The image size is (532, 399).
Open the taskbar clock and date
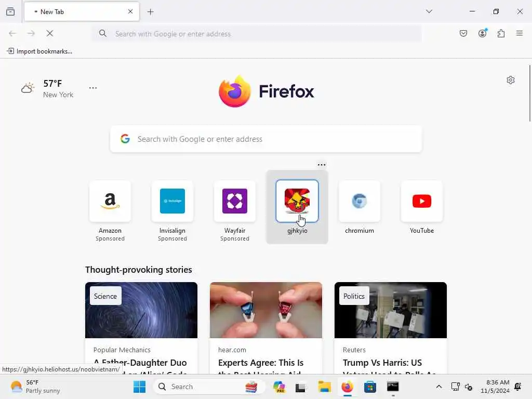point(495,387)
